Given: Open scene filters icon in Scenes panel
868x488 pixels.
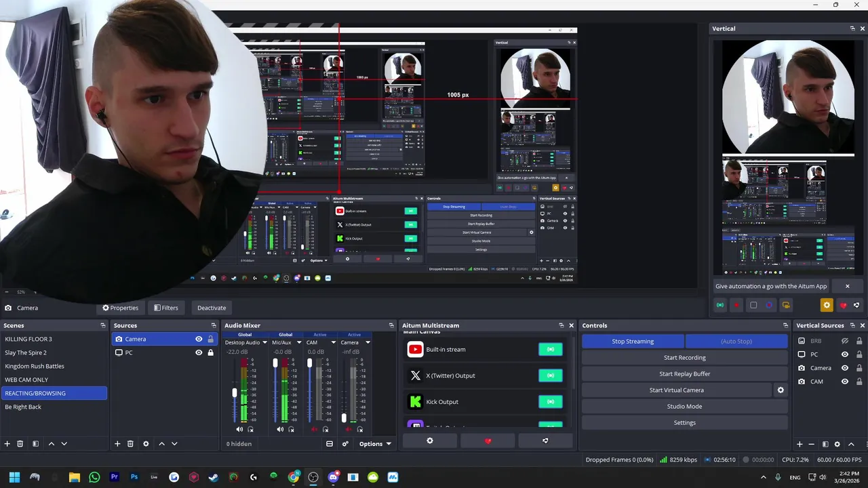Looking at the screenshot, I should point(36,444).
